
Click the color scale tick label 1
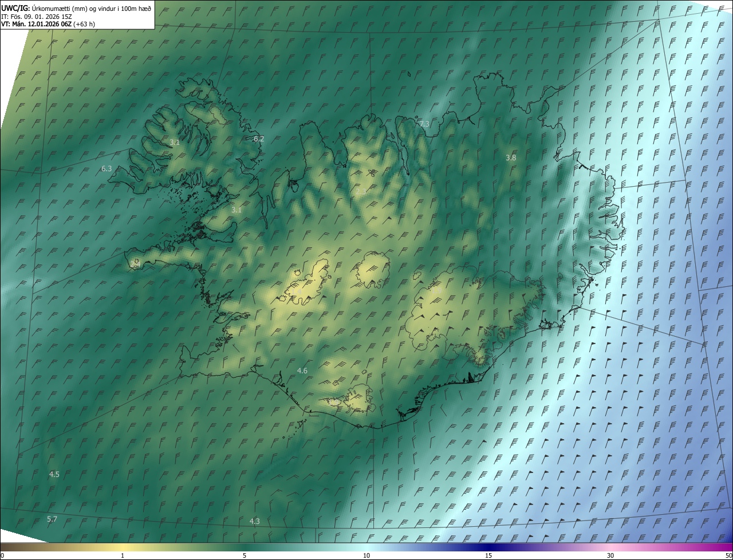coord(123,555)
